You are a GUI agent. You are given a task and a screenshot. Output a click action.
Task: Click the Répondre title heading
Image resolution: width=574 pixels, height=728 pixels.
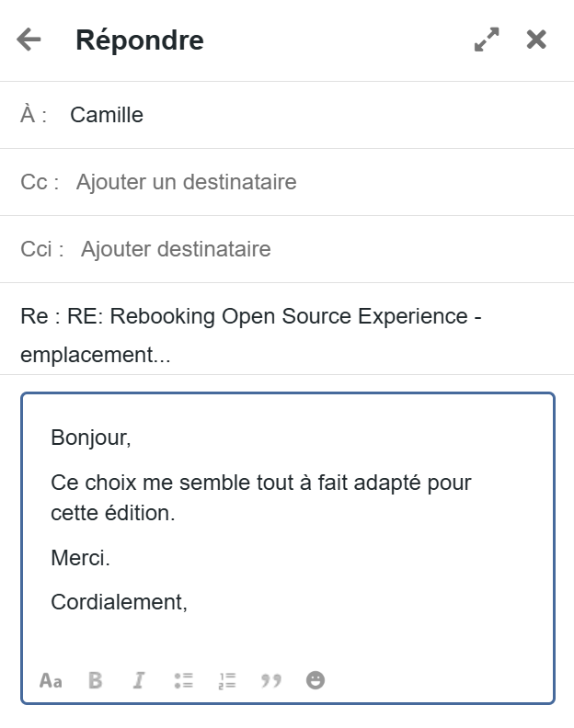(x=140, y=40)
